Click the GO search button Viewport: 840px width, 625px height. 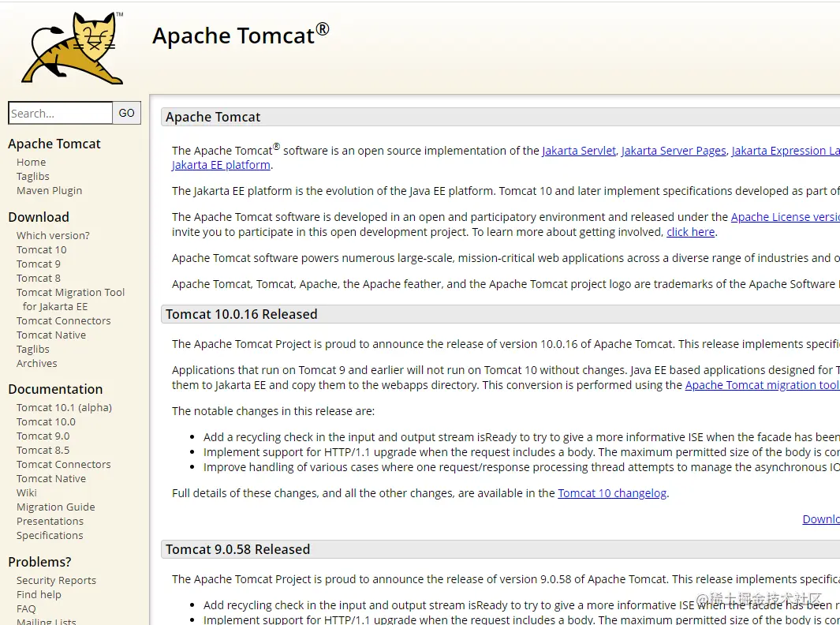point(126,113)
